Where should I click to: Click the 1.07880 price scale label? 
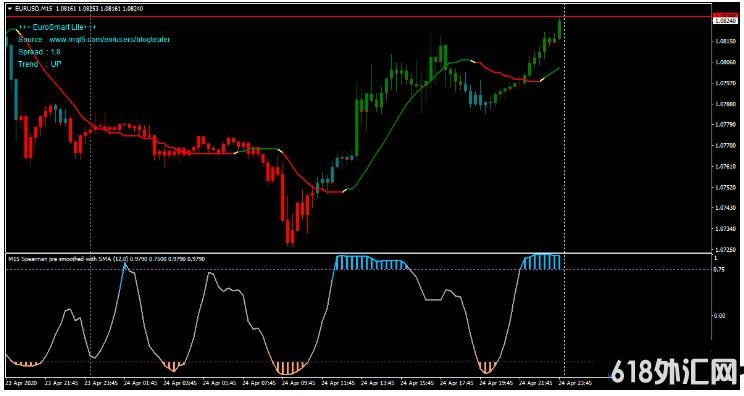pos(726,104)
